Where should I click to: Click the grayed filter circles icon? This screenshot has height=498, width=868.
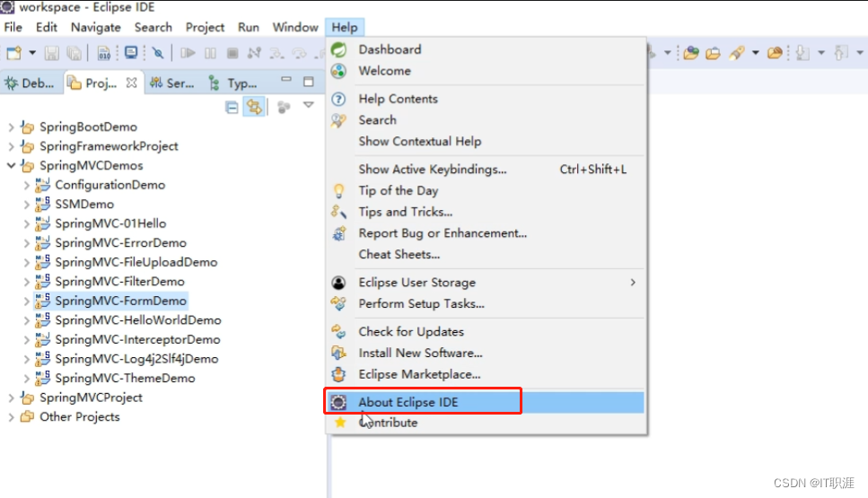[x=284, y=107]
